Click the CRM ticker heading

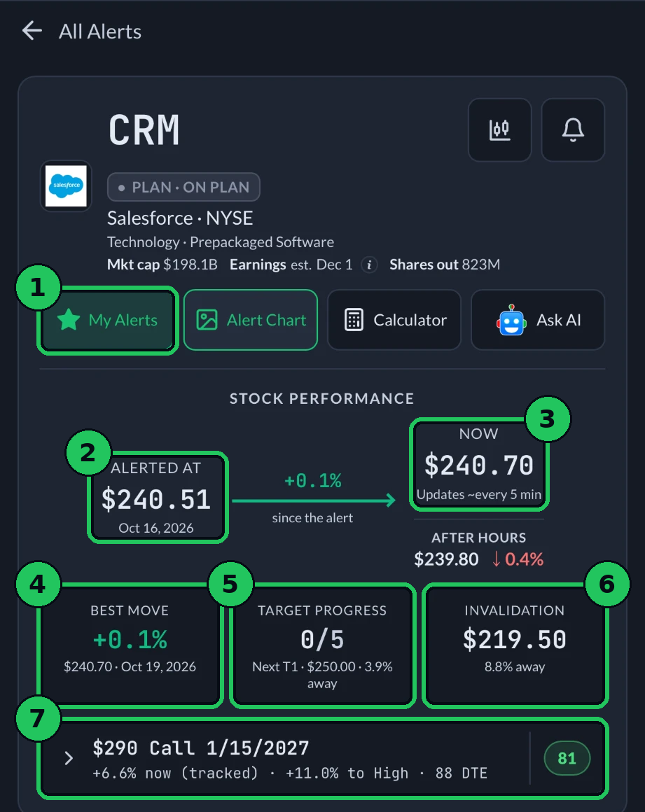(144, 130)
